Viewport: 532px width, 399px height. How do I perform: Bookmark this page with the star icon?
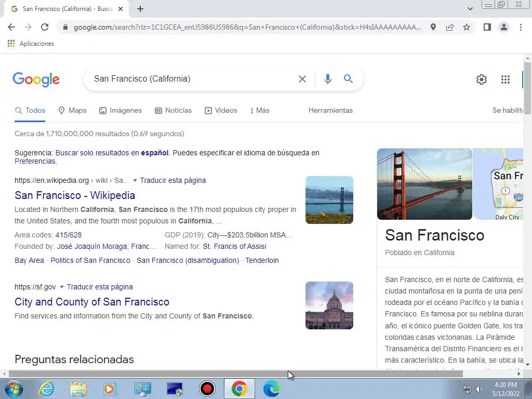click(x=467, y=27)
